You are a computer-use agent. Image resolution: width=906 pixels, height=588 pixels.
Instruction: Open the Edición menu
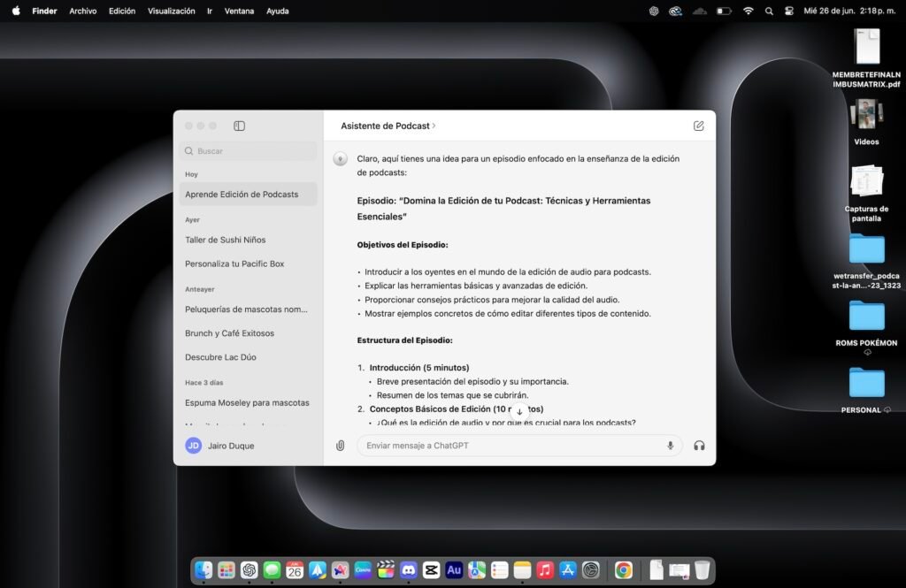(x=122, y=11)
